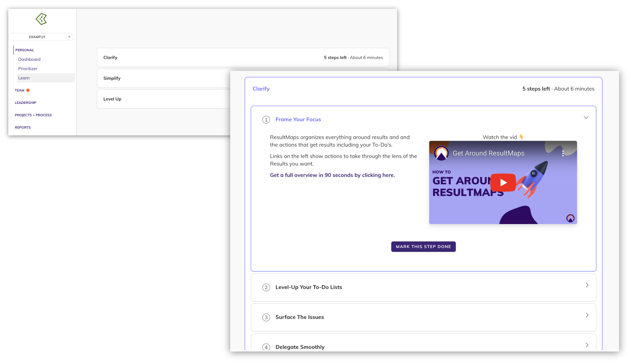Click the 'Get Around ResultMaps' video title

point(488,153)
